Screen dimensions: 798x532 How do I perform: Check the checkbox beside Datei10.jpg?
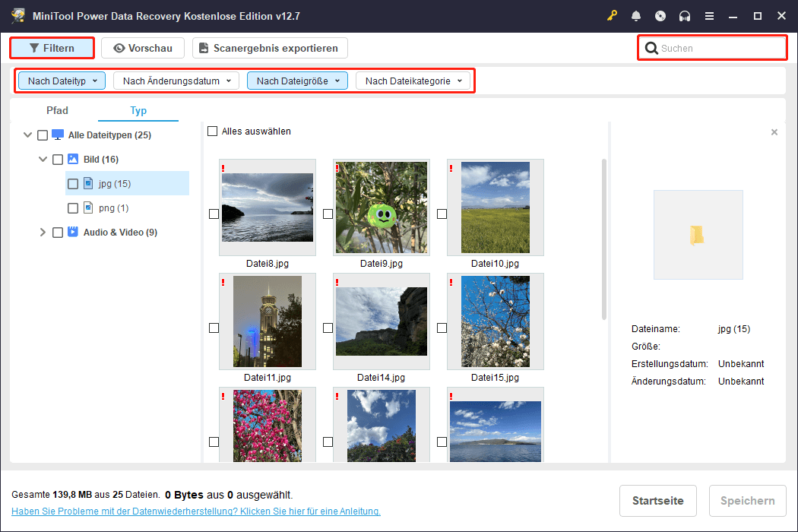(x=442, y=214)
